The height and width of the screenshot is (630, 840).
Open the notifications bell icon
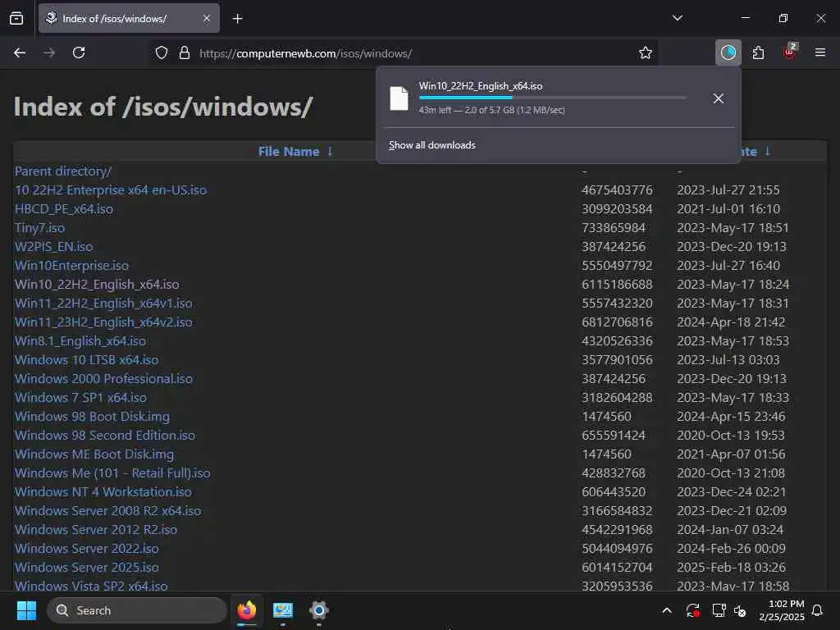coord(818,610)
